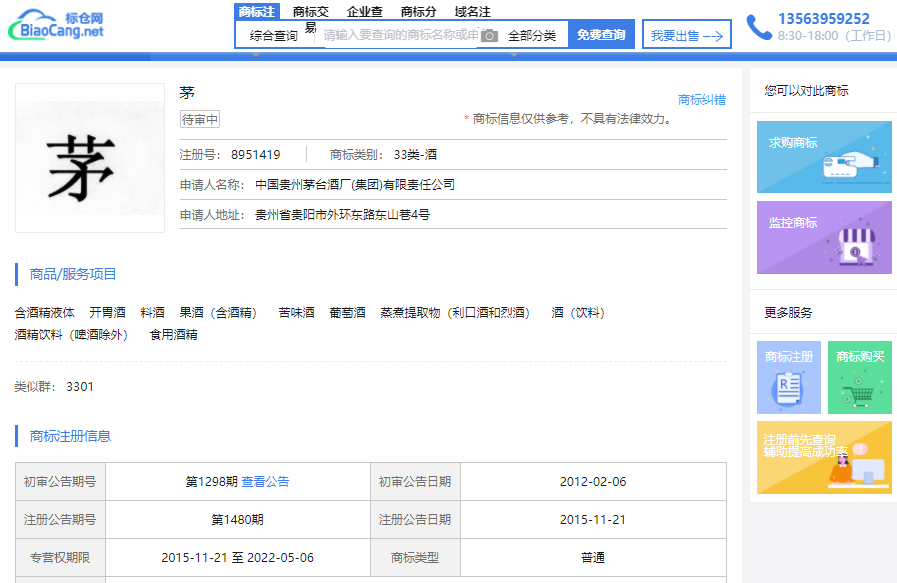The height and width of the screenshot is (583, 897).
Task: Click the goods item 酒精饮料（啤酒除外）
Action: [x=74, y=334]
